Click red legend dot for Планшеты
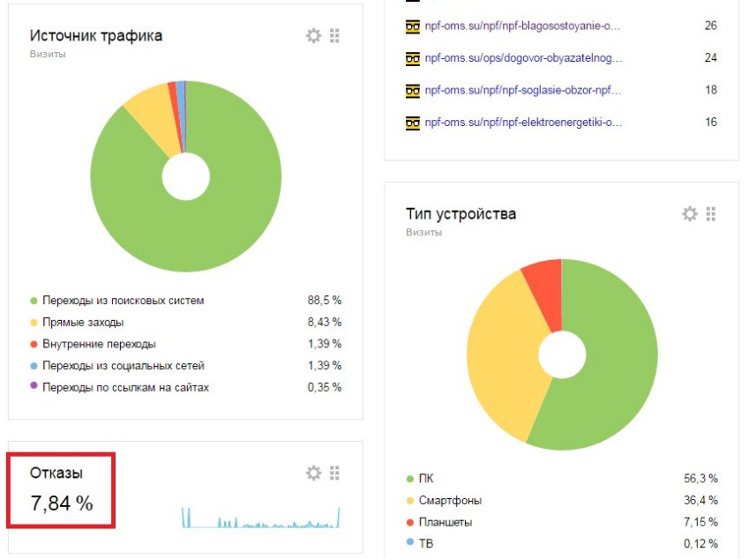The image size is (756, 559). [x=410, y=522]
